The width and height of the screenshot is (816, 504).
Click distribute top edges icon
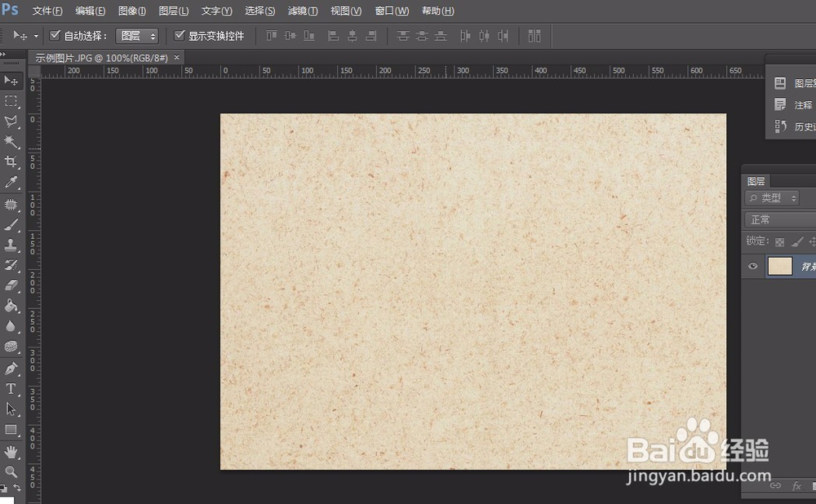coord(403,35)
